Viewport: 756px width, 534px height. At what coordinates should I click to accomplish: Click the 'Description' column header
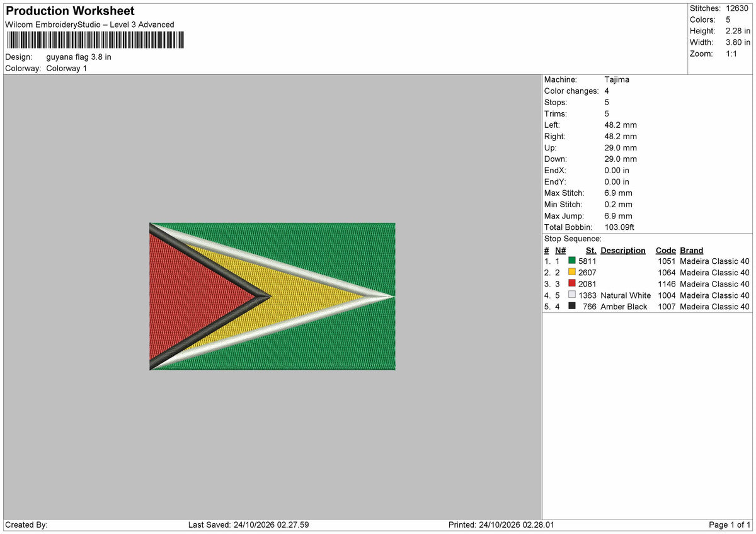pyautogui.click(x=623, y=250)
